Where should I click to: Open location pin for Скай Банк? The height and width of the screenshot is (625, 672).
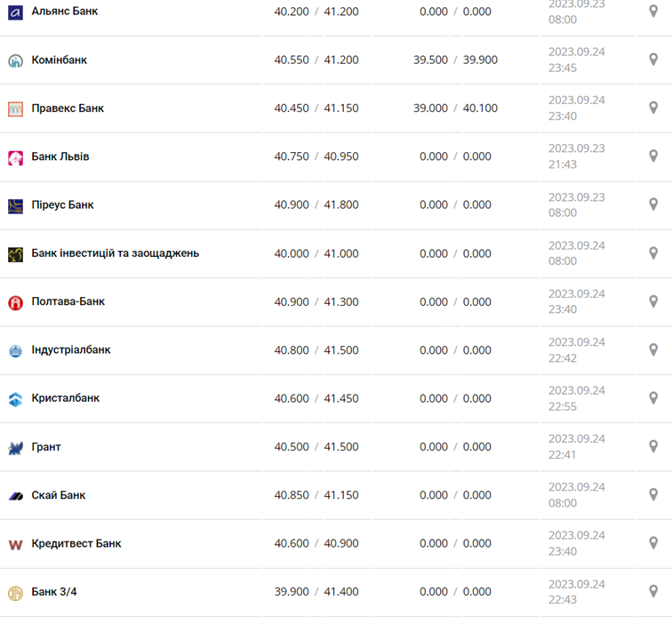pyautogui.click(x=653, y=494)
